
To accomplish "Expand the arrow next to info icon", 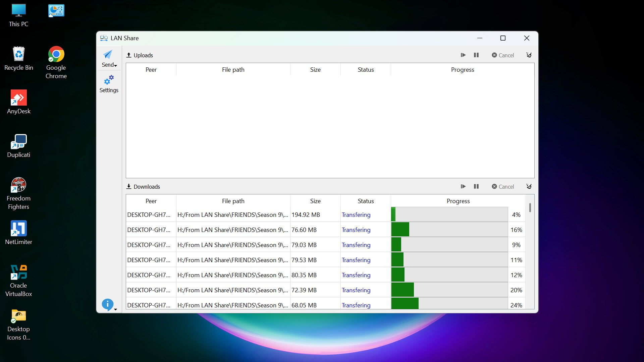I will (116, 309).
